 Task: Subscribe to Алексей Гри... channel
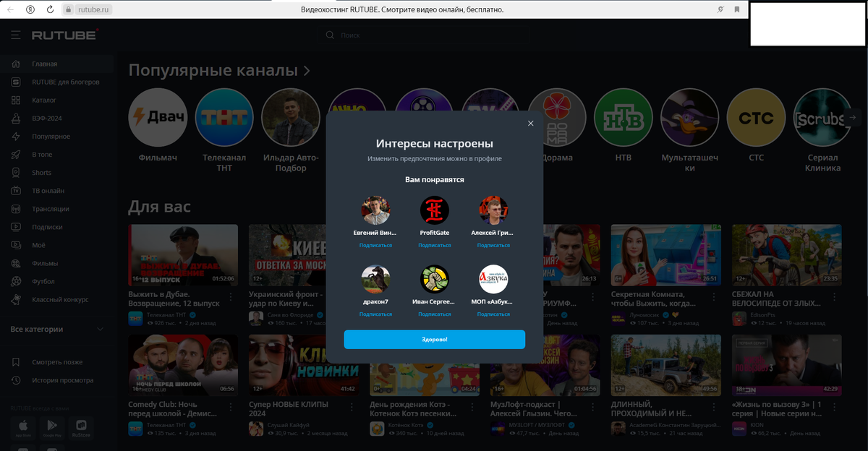pos(493,245)
